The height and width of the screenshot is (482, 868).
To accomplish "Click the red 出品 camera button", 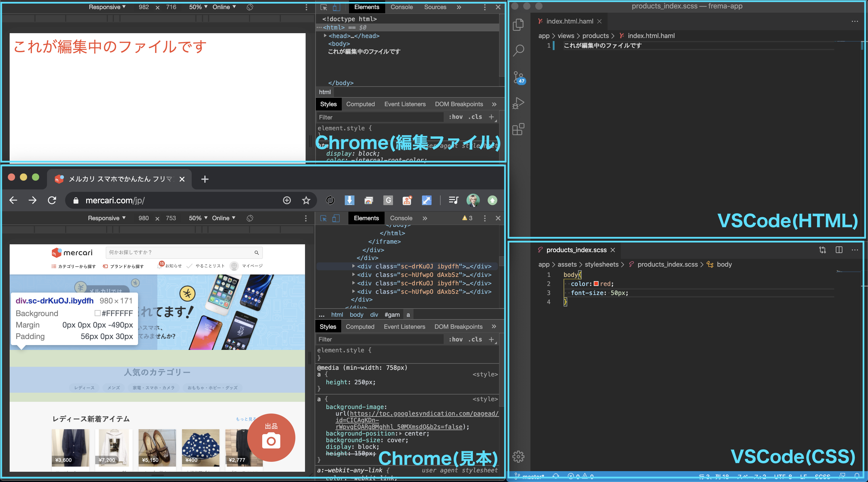I will pos(271,437).
